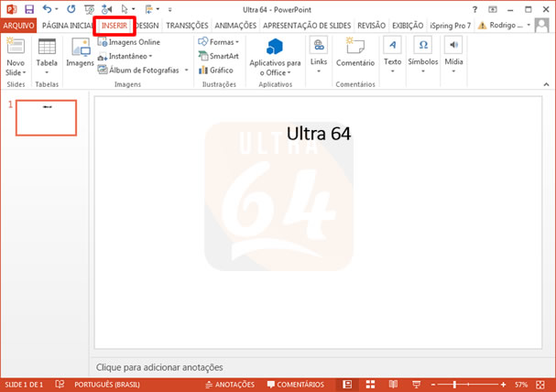556x392 pixels.
Task: Click the PowerPoint logo in title bar
Action: tap(11, 9)
